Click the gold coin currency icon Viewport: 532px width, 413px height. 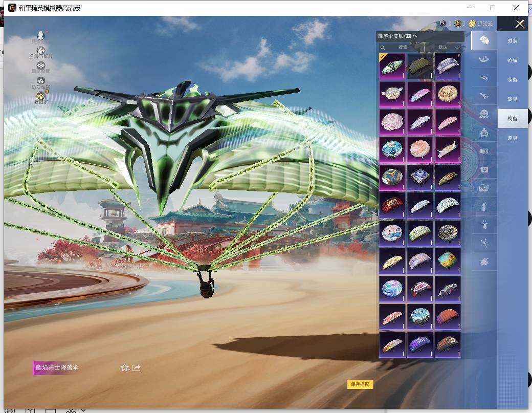[x=472, y=24]
